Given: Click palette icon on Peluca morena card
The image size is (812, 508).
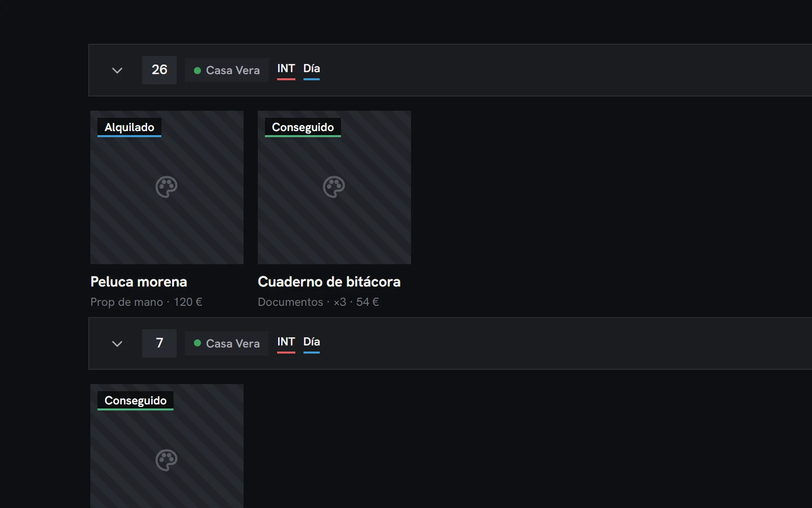Looking at the screenshot, I should (166, 187).
